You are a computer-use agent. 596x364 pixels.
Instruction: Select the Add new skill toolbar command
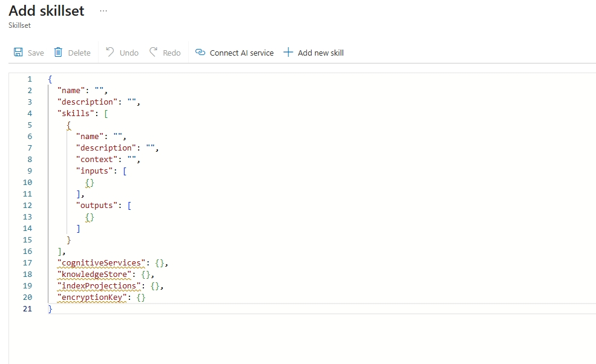pyautogui.click(x=320, y=53)
